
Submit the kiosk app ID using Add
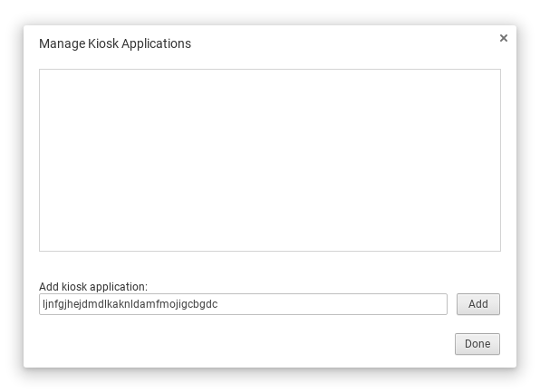click(x=478, y=304)
